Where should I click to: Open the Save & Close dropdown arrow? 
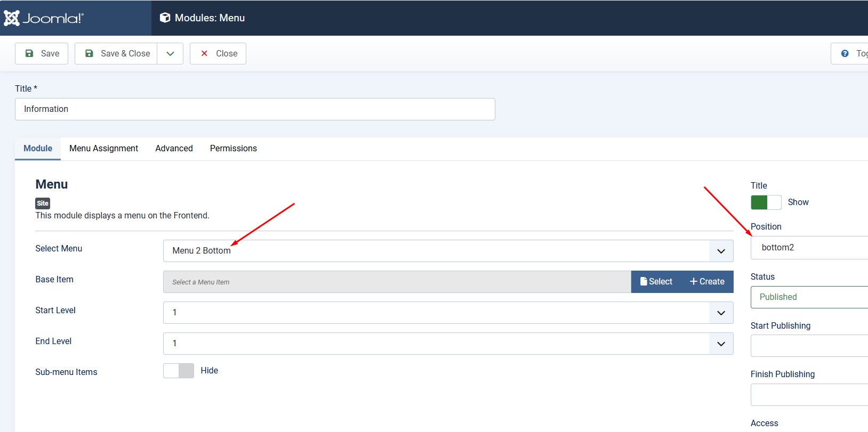170,53
